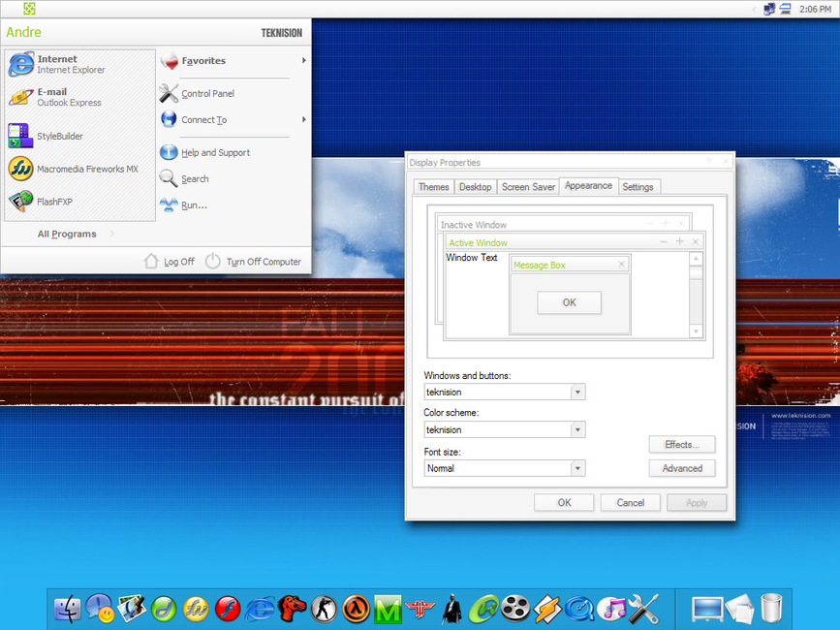Switch to the Settings tab
Screen dimensions: 840x630
638,187
